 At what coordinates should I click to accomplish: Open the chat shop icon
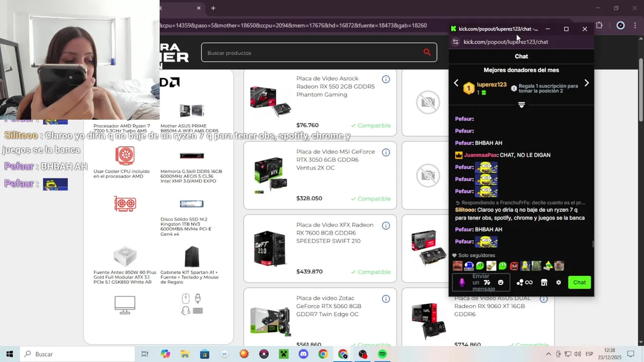(544, 283)
